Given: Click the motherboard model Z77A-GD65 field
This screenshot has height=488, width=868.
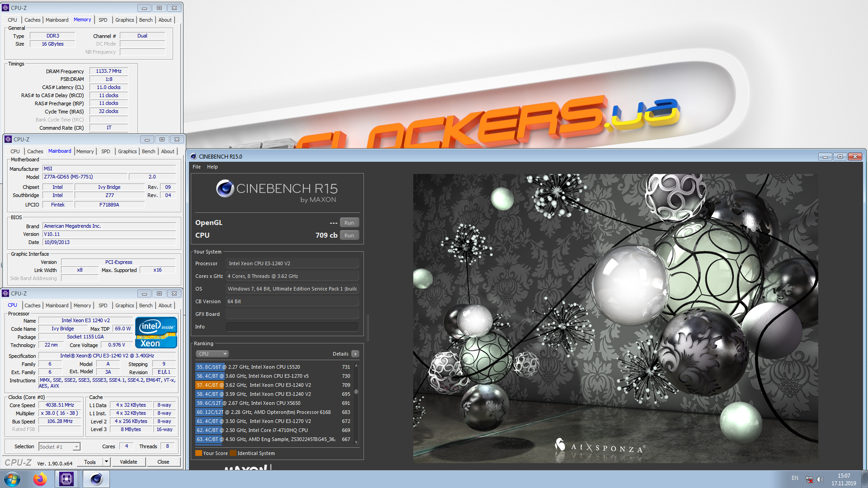Looking at the screenshot, I should coord(85,177).
